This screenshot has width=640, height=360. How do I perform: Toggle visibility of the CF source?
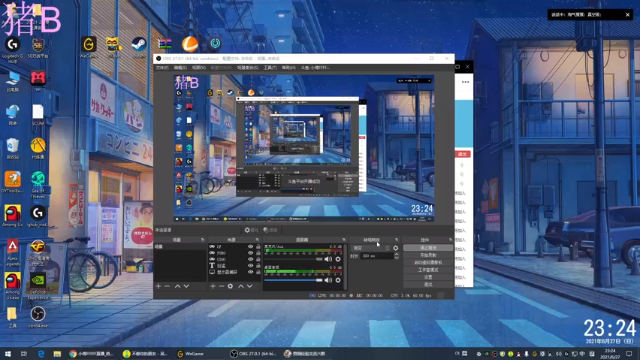pyautogui.click(x=250, y=247)
